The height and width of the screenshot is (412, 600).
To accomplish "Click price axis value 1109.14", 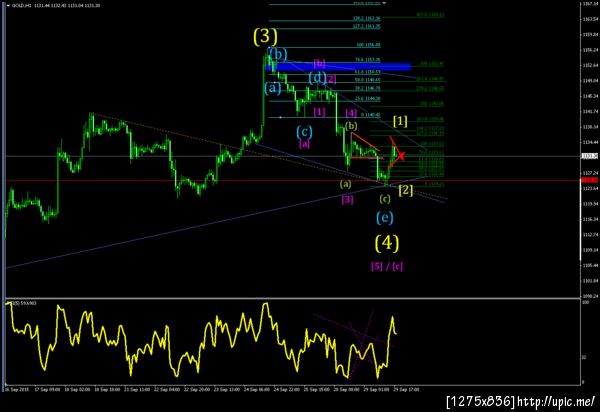I will coord(588,250).
